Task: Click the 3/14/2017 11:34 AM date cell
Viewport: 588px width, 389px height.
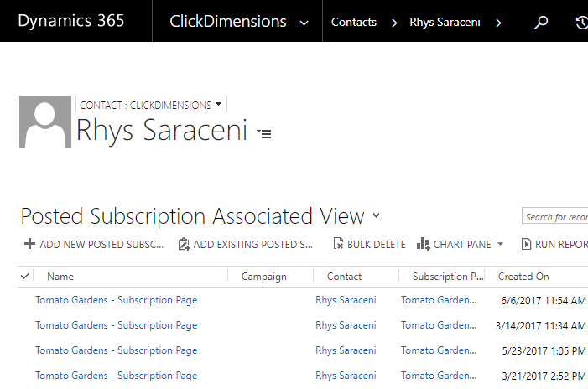Action: [541, 325]
